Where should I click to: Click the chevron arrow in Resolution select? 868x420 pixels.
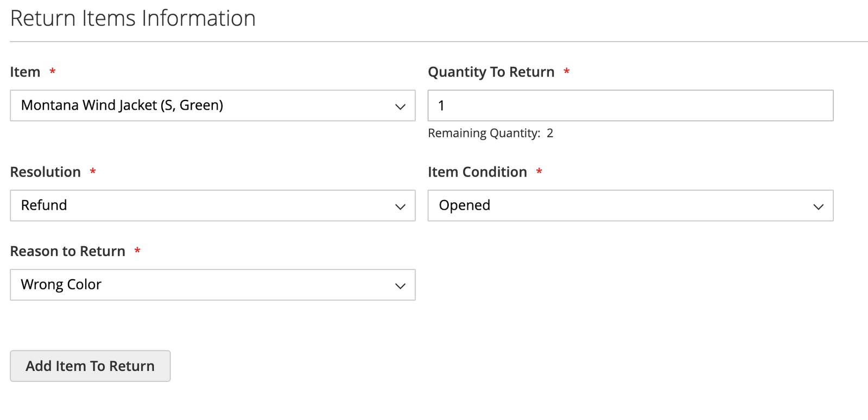click(401, 206)
